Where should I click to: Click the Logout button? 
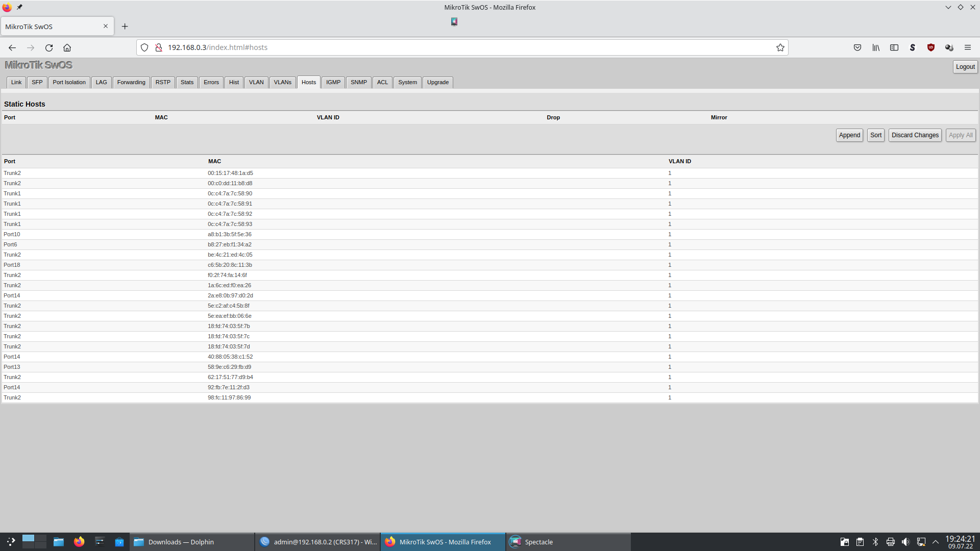965,67
